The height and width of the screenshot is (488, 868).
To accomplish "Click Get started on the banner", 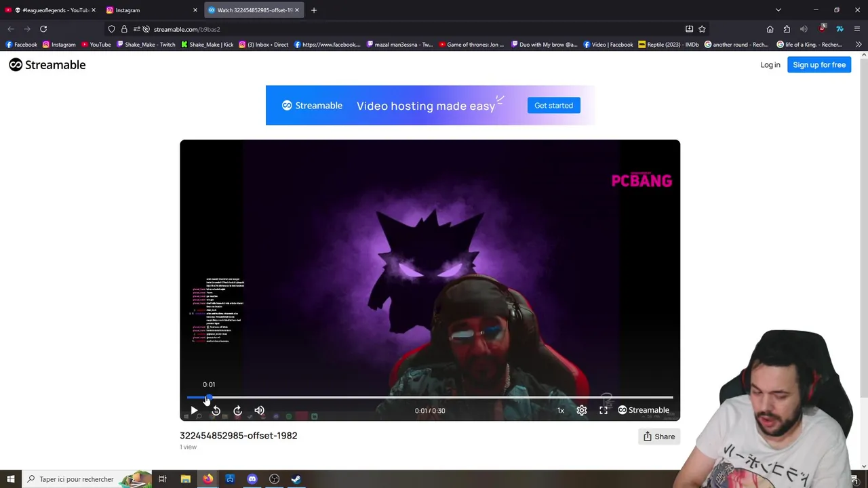I will point(553,105).
